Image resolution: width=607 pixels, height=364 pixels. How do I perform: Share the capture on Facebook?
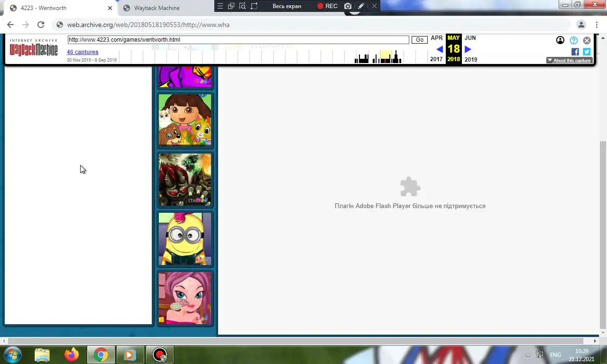tap(575, 52)
